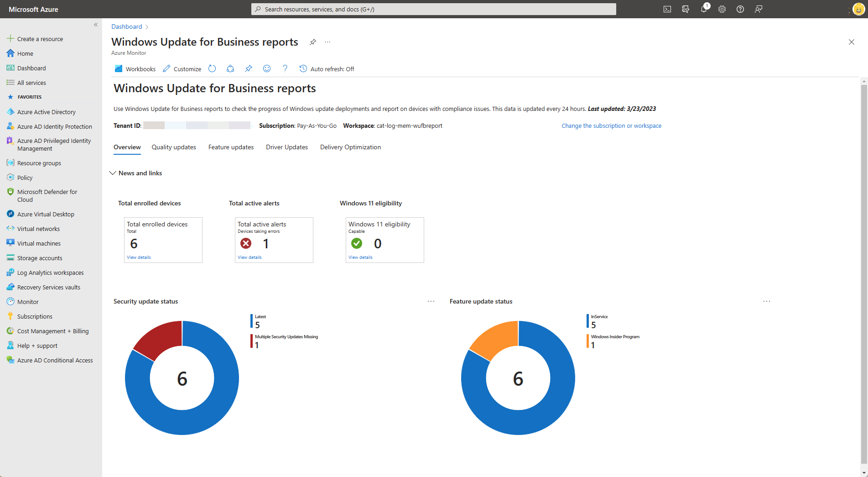
Task: Switch to the Delivery Optimization tab
Action: [350, 147]
